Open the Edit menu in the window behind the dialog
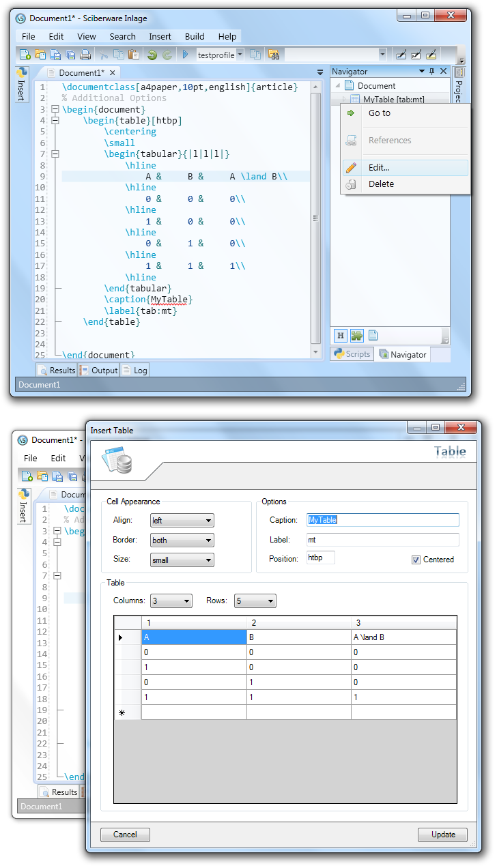 tap(58, 458)
